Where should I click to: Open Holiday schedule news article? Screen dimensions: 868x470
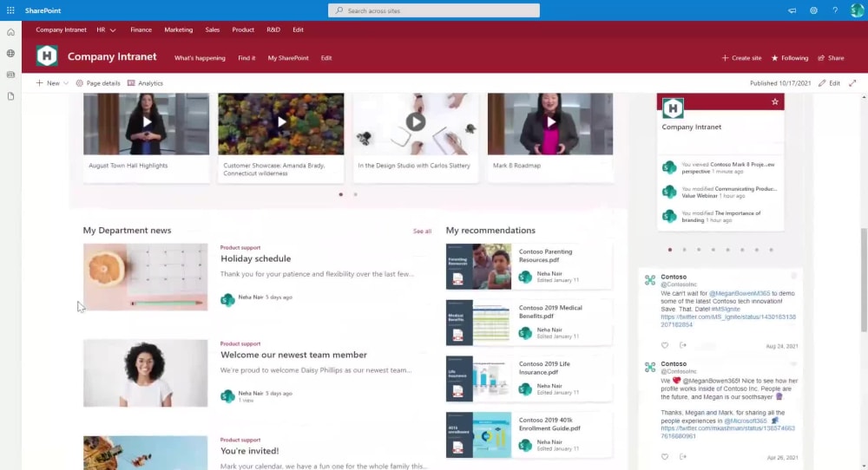point(255,258)
